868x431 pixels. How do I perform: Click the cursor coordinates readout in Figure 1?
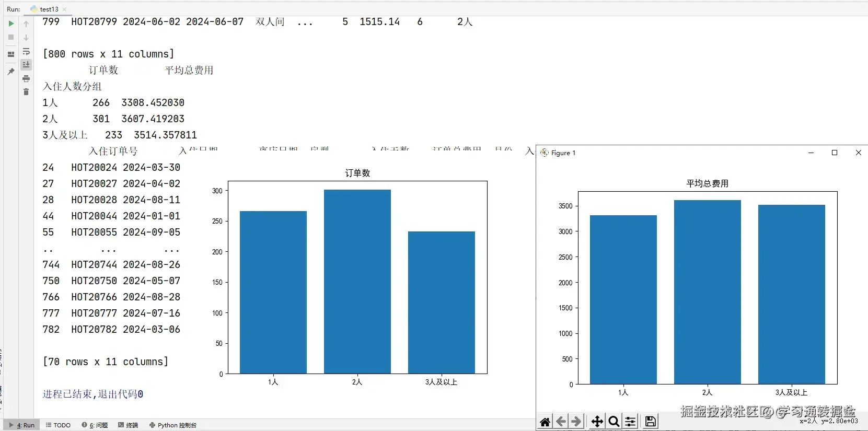click(828, 421)
